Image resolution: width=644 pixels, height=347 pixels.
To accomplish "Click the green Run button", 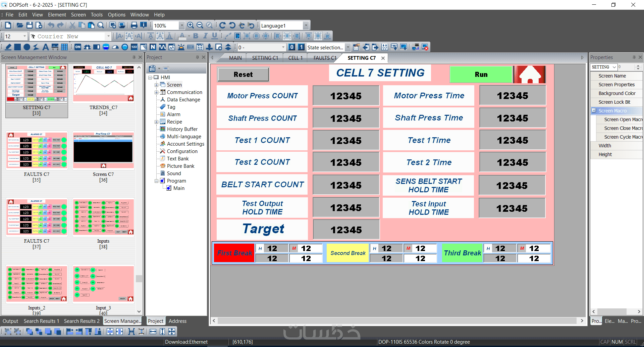I will point(481,75).
